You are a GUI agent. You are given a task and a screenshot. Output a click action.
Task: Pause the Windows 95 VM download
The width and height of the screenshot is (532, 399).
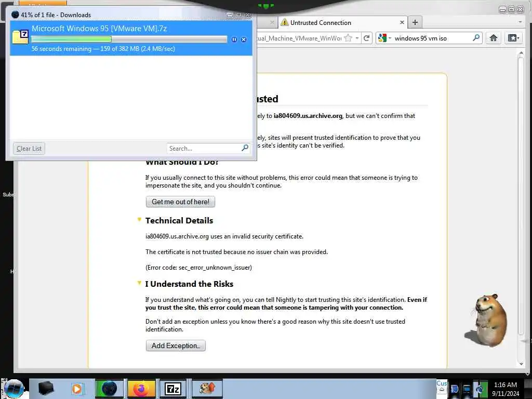pyautogui.click(x=234, y=39)
